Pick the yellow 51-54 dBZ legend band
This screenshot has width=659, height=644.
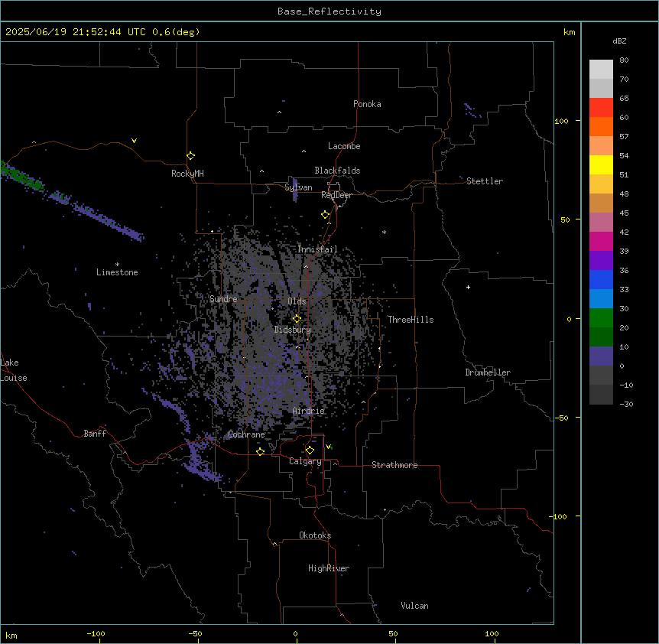coord(601,164)
